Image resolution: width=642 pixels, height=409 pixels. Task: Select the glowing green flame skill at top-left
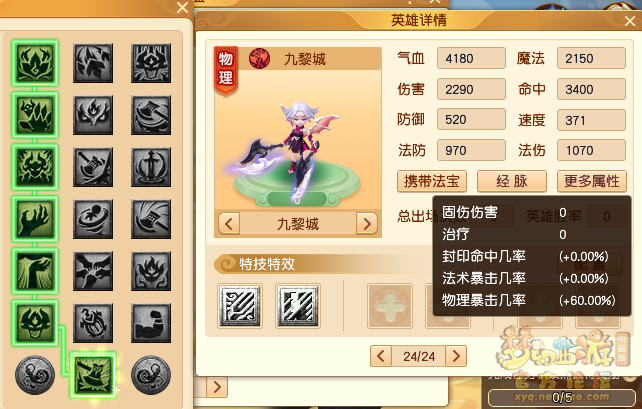pos(35,63)
